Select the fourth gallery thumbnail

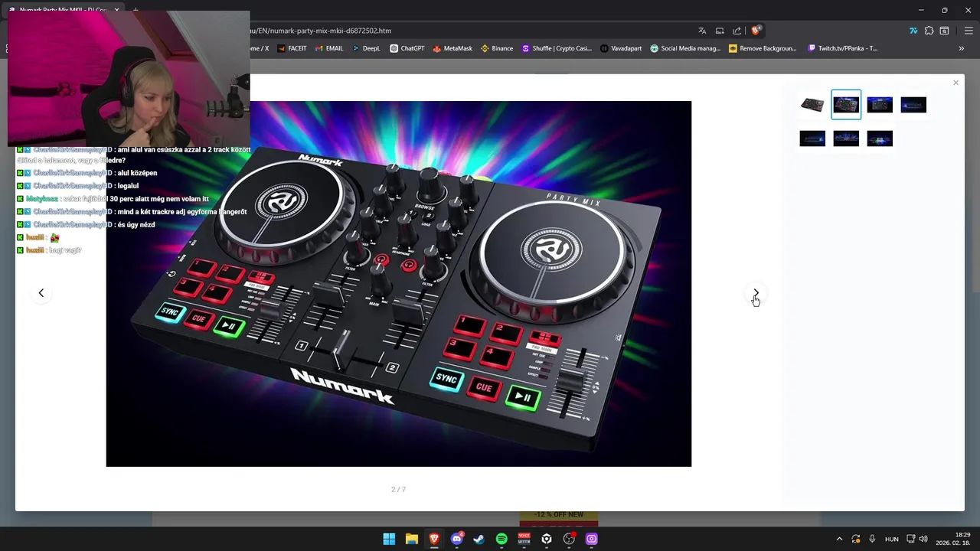pyautogui.click(x=913, y=105)
